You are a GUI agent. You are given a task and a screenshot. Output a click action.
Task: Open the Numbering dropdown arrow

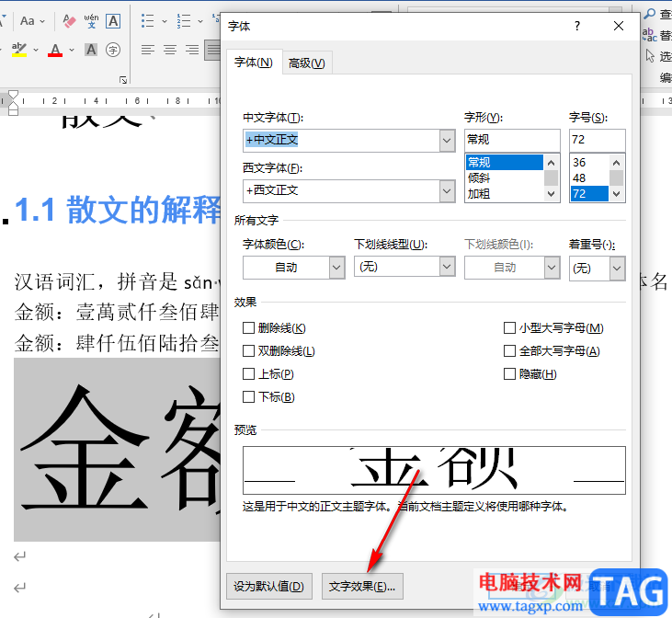click(x=200, y=21)
